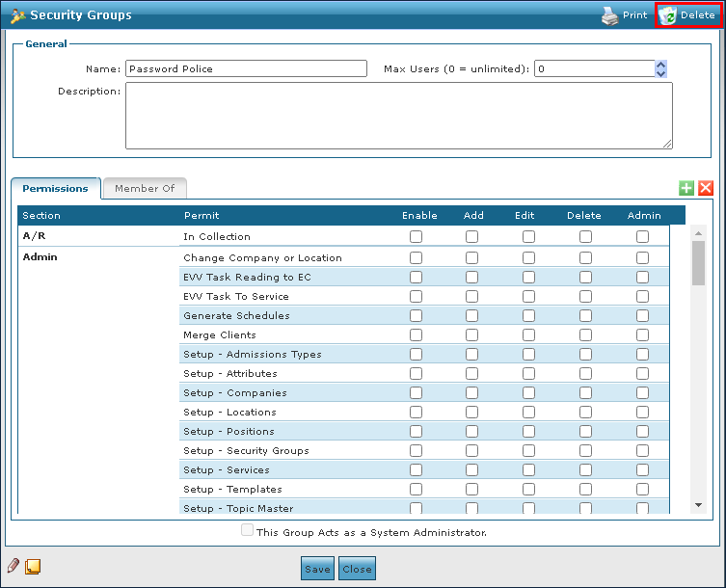Screen dimensions: 726x588
Task: Click the Delete recycle bin icon
Action: click(x=667, y=15)
